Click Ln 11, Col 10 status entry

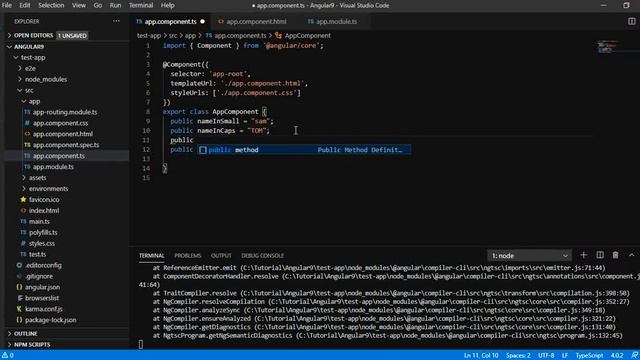[x=481, y=355]
